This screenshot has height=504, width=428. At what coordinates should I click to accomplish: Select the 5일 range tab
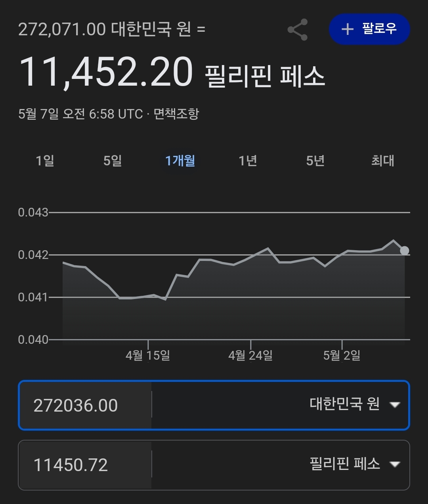pos(113,161)
